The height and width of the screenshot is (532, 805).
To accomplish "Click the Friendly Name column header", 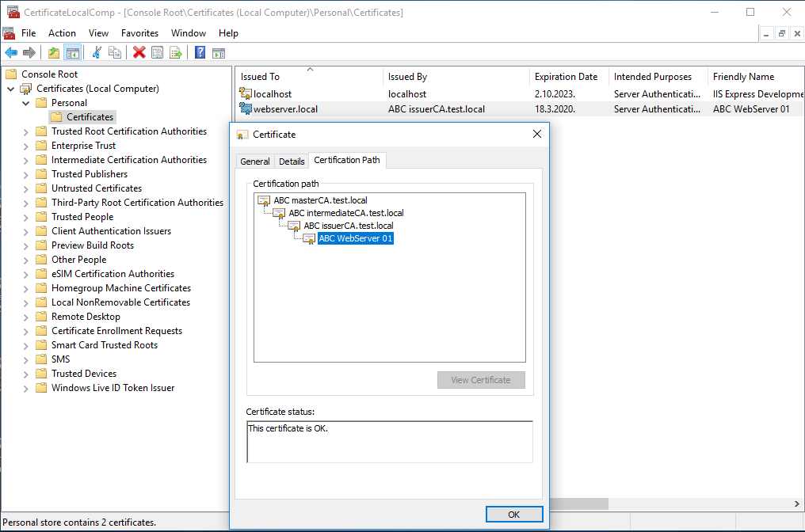I will 755,77.
